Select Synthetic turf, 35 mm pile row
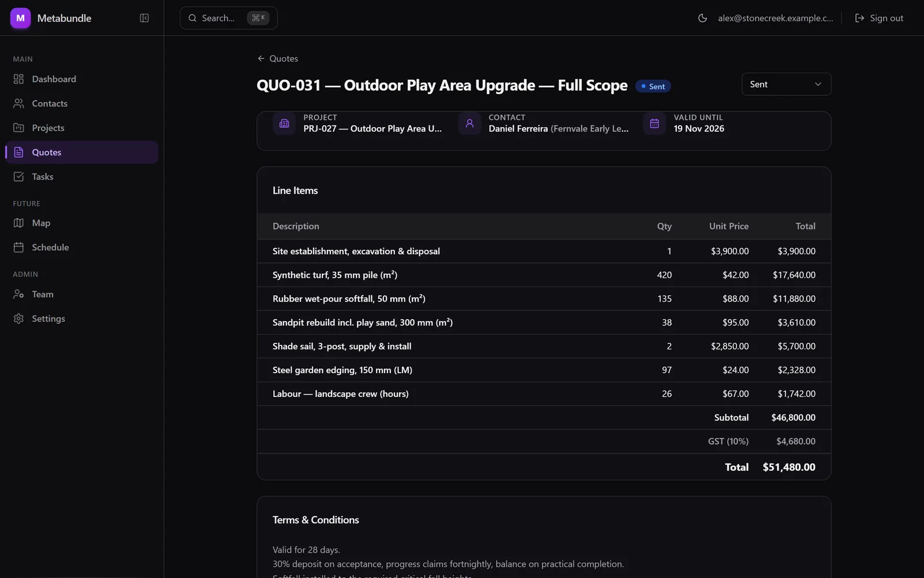The height and width of the screenshot is (578, 924). (544, 275)
